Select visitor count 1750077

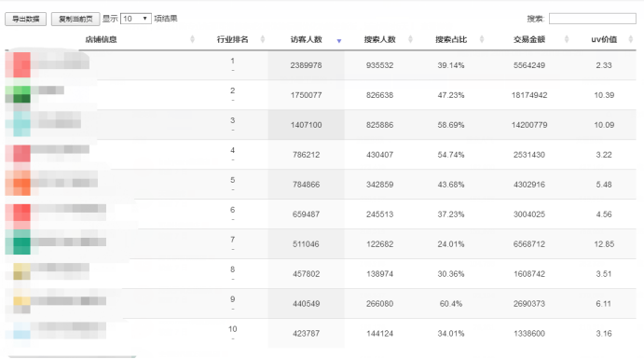coord(306,95)
